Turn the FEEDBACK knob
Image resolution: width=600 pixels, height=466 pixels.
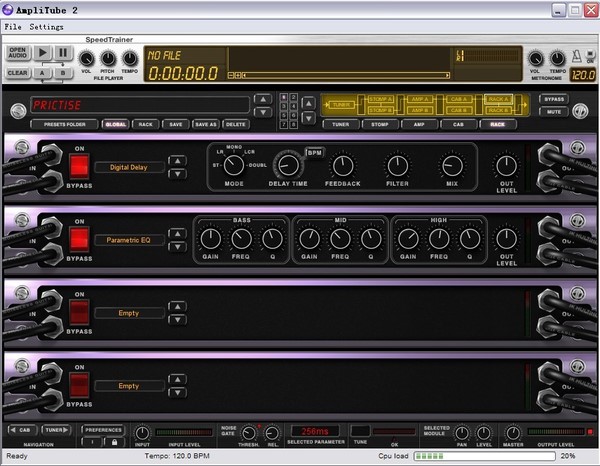(343, 166)
